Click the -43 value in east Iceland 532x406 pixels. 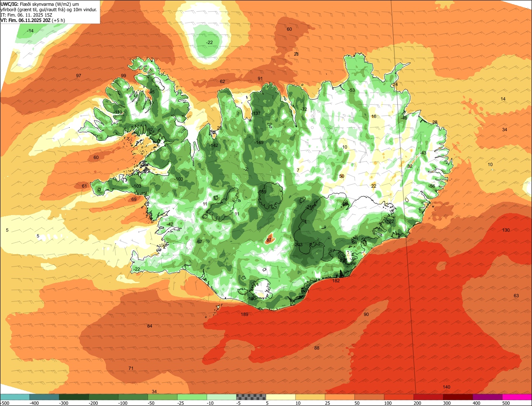[423, 153]
